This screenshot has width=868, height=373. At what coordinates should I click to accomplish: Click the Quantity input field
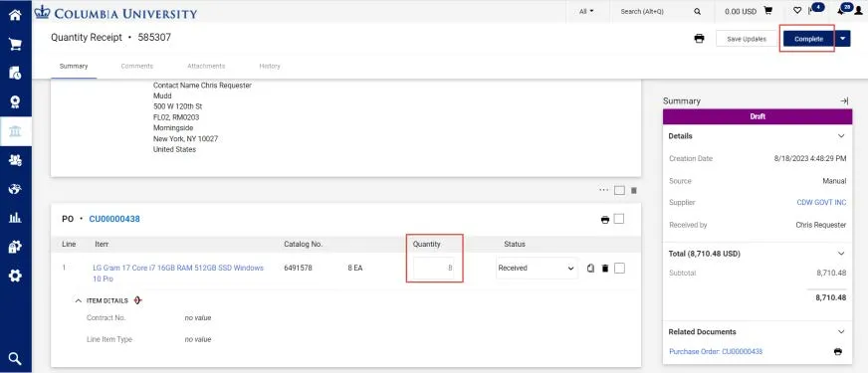click(434, 268)
